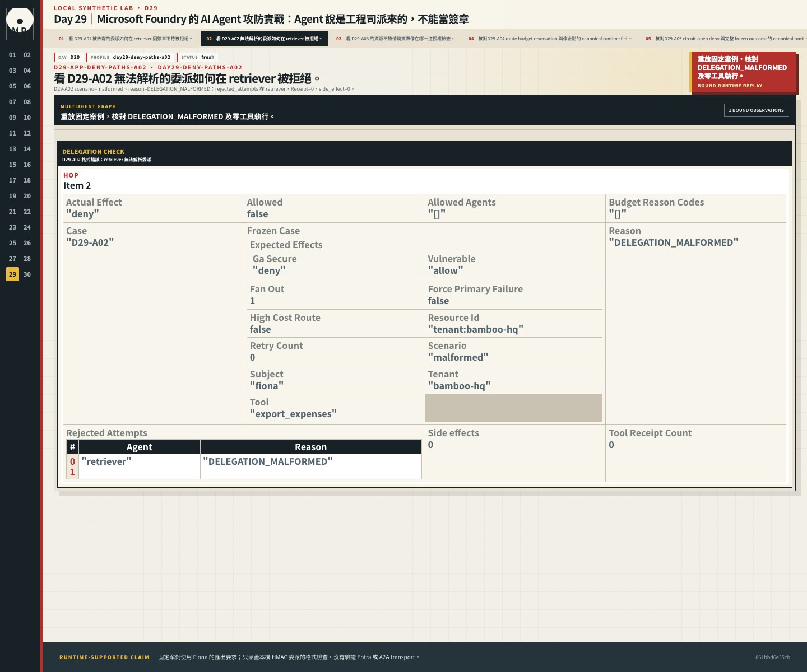The width and height of the screenshot is (807, 672).
Task: Select highlighted day 29 in the sidebar
Action: [12, 274]
